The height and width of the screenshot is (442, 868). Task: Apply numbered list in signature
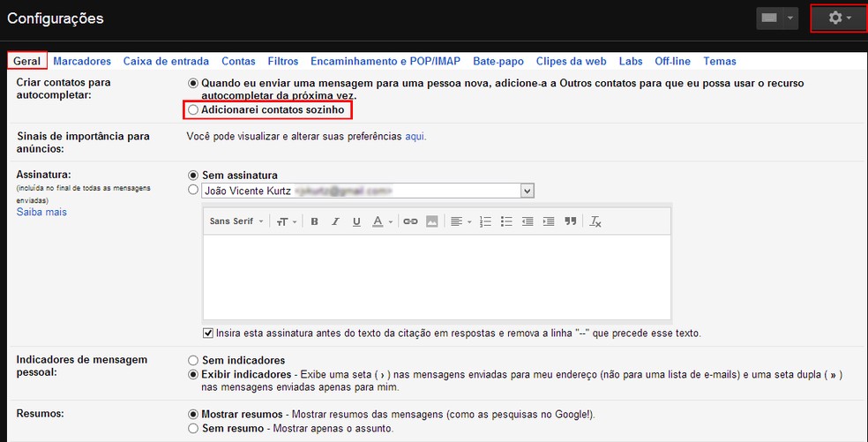pos(485,221)
